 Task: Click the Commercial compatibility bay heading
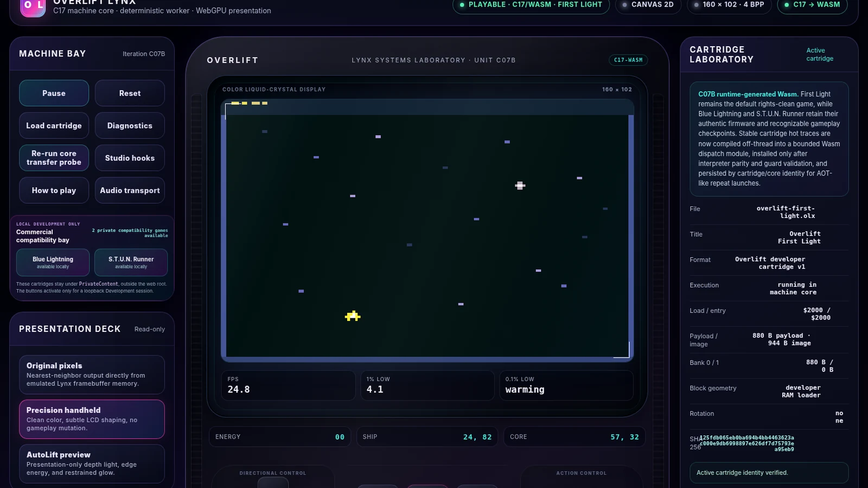(43, 236)
